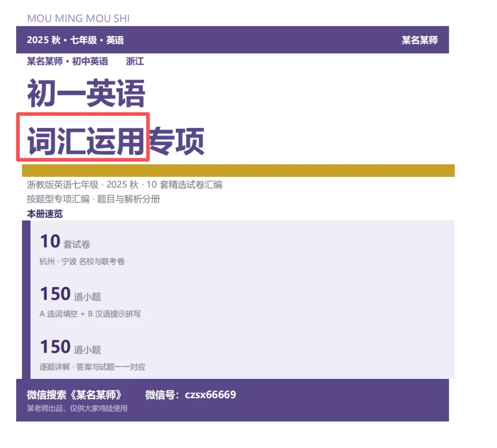Click '某老师出品，仅供大家鸡娃使用' footer note
The height and width of the screenshot is (448, 497).
pos(77,408)
